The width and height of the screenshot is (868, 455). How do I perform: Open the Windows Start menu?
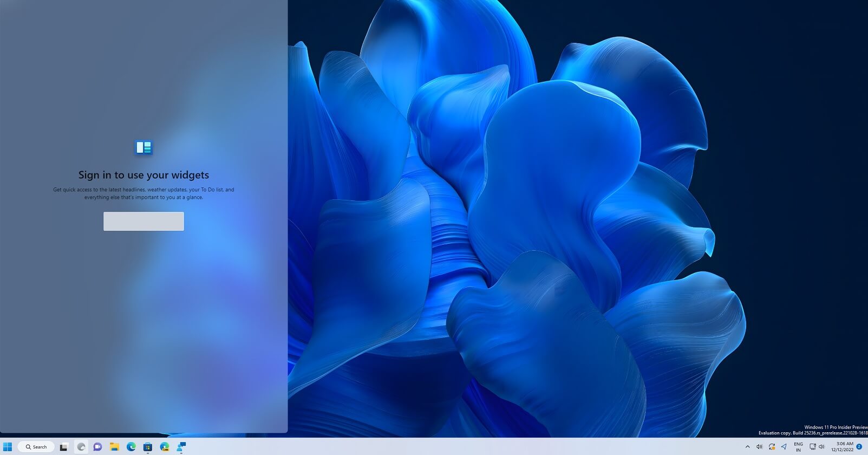8,447
